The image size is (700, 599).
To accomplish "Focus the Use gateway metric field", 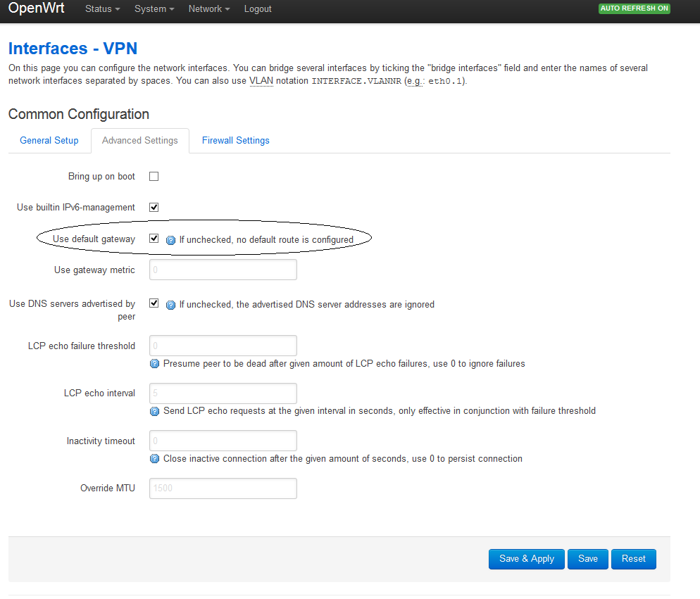I will (223, 270).
